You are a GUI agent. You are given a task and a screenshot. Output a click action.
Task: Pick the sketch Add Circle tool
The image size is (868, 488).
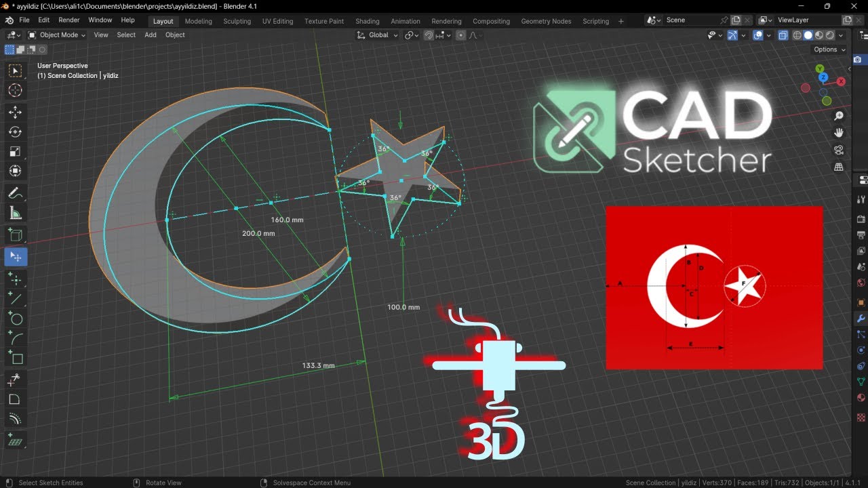pos(15,319)
